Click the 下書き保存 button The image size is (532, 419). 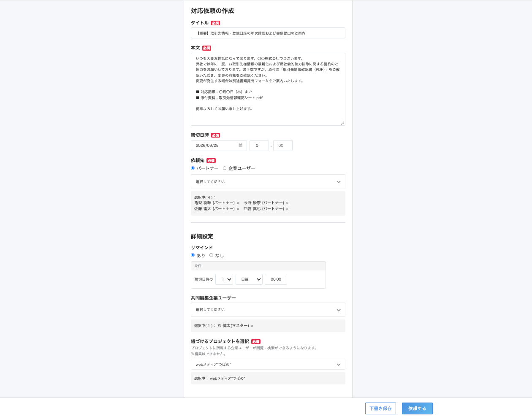pos(380,408)
